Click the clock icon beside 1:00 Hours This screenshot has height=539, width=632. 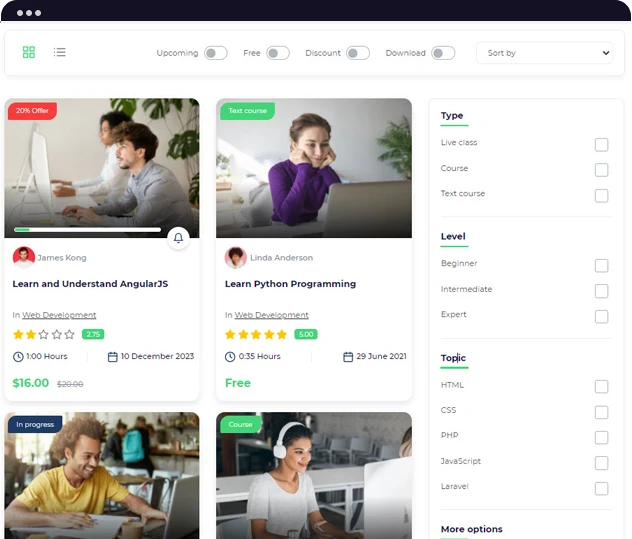coord(18,357)
